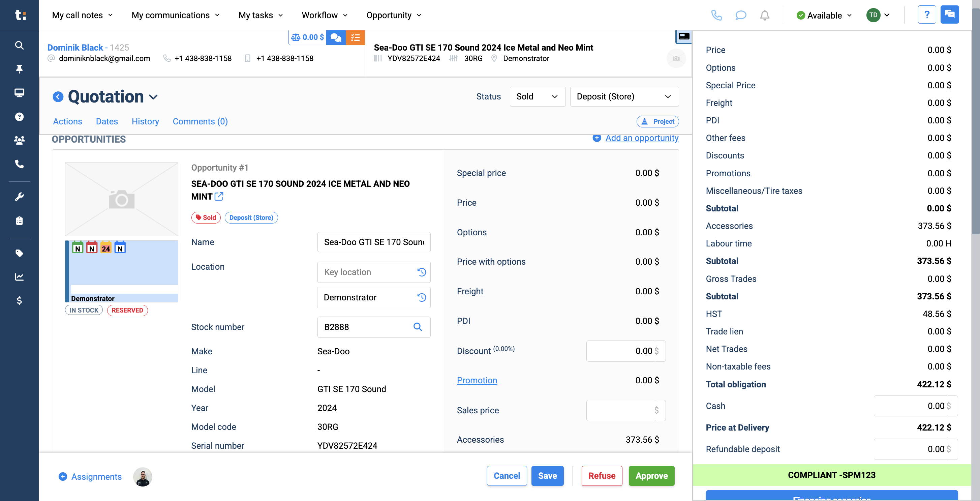980x501 pixels.
Task: Click the search magnifier in left sidebar
Action: 19,45
